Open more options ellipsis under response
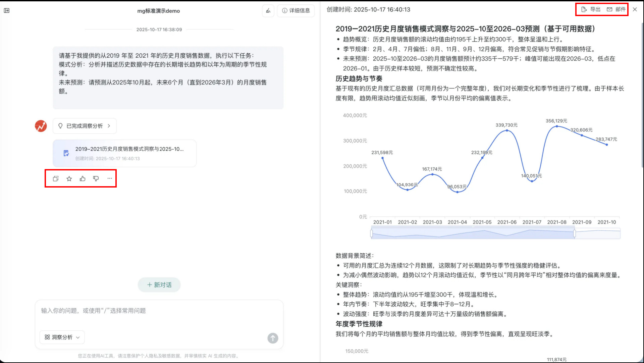The image size is (644, 363). tap(110, 178)
